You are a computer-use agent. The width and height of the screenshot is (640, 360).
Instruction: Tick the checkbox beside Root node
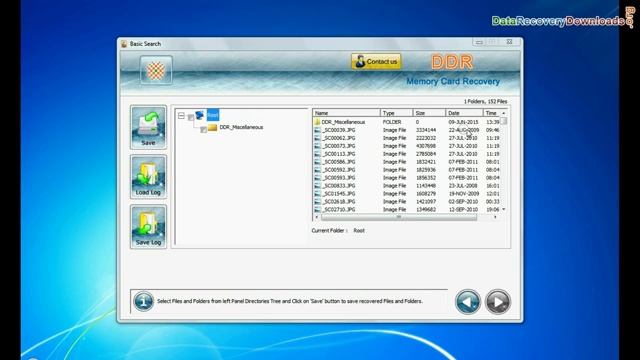[x=191, y=117]
